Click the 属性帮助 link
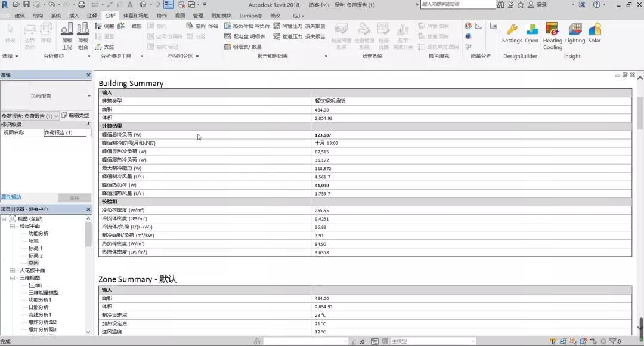This screenshot has height=346, width=644. click(11, 197)
